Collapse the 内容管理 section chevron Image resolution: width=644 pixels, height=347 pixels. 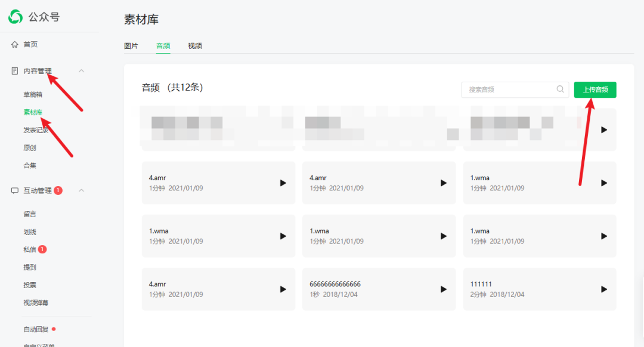(x=82, y=71)
